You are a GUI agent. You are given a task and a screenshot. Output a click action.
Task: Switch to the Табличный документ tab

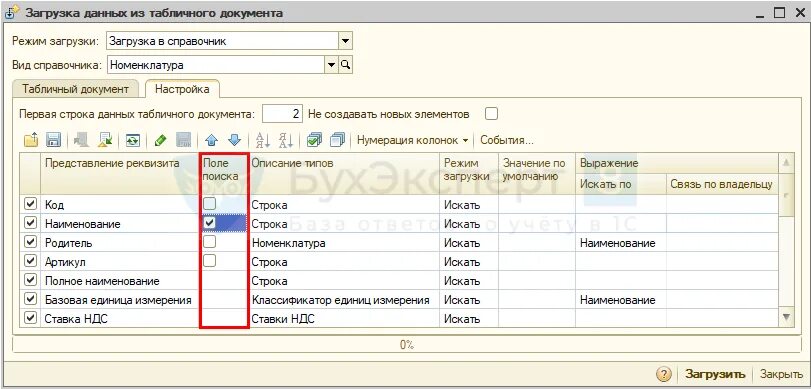[76, 89]
